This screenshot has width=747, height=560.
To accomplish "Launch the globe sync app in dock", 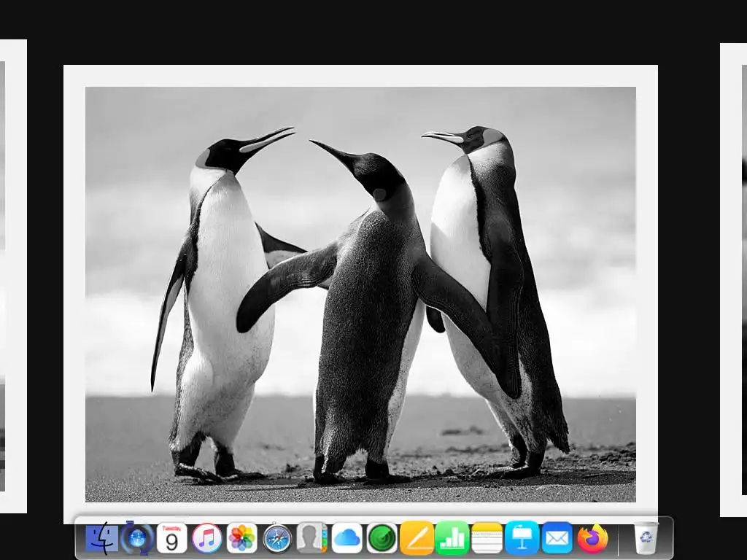I will tap(137, 539).
